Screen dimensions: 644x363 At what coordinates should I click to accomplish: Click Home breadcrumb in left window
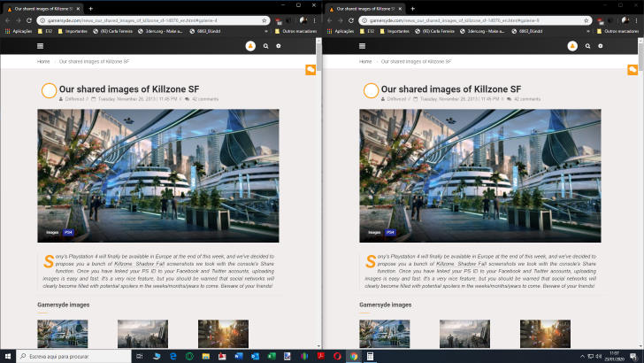pos(43,61)
